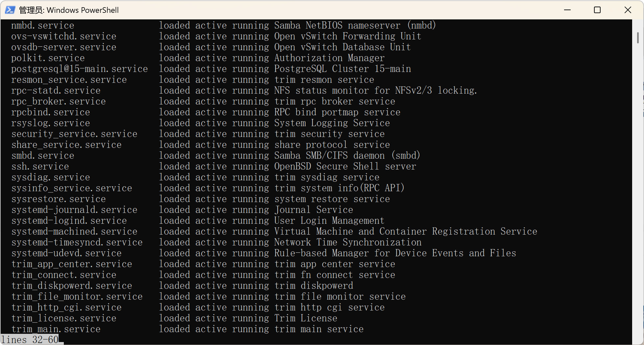Click the vertical scrollbar thumb

click(638, 38)
